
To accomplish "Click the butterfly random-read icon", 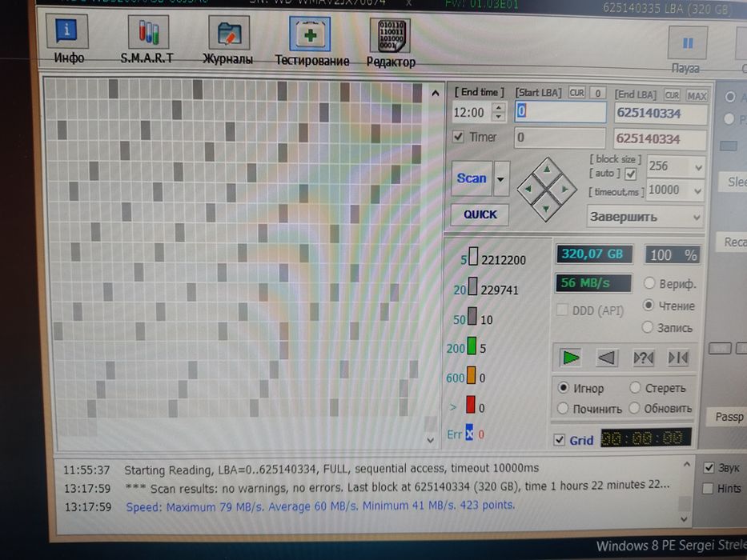I will click(643, 358).
